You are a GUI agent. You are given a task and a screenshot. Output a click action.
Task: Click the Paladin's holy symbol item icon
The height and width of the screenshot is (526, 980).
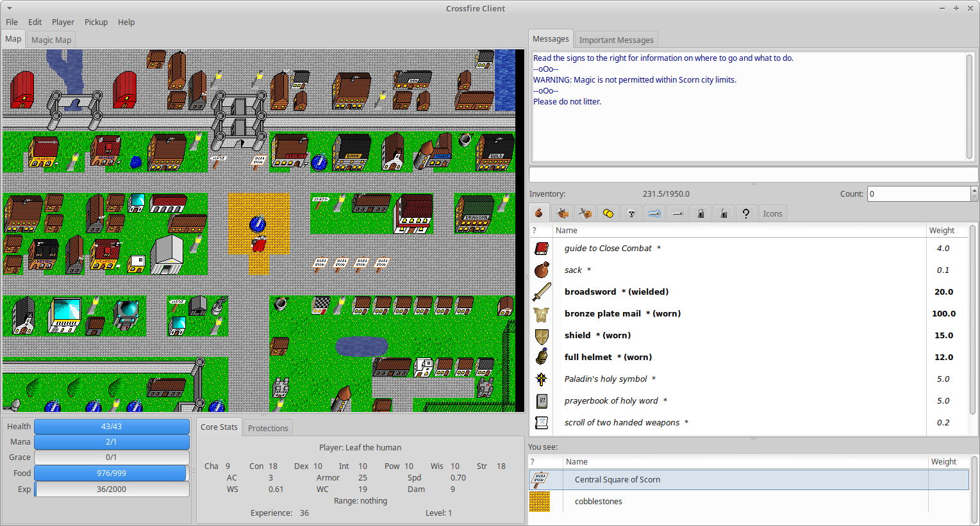tap(542, 379)
